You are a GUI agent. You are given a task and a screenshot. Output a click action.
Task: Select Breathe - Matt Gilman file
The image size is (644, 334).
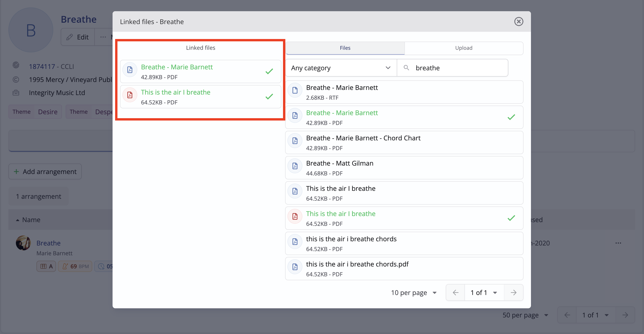coord(404,168)
